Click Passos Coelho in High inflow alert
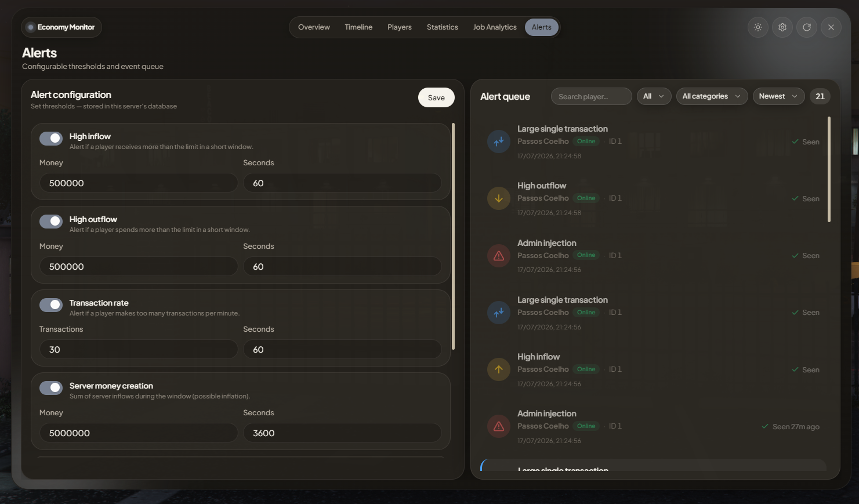The image size is (859, 504). click(x=543, y=369)
